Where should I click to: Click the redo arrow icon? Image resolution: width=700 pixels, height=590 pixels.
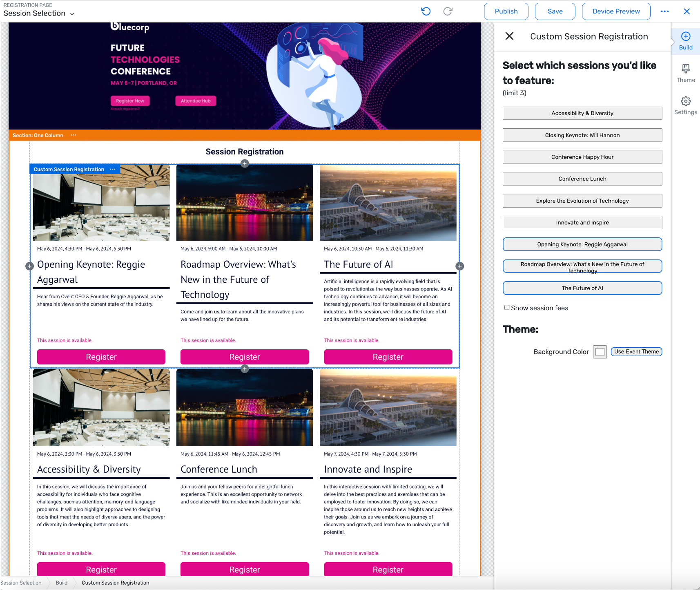pos(448,11)
